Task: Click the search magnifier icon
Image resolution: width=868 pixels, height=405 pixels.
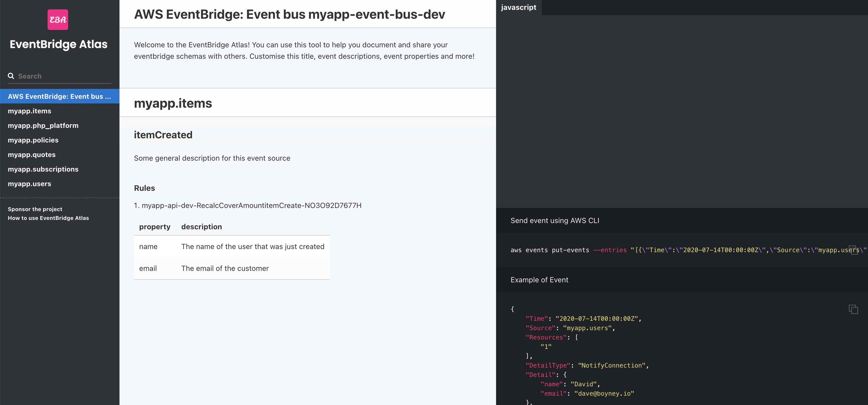Action: click(x=11, y=76)
